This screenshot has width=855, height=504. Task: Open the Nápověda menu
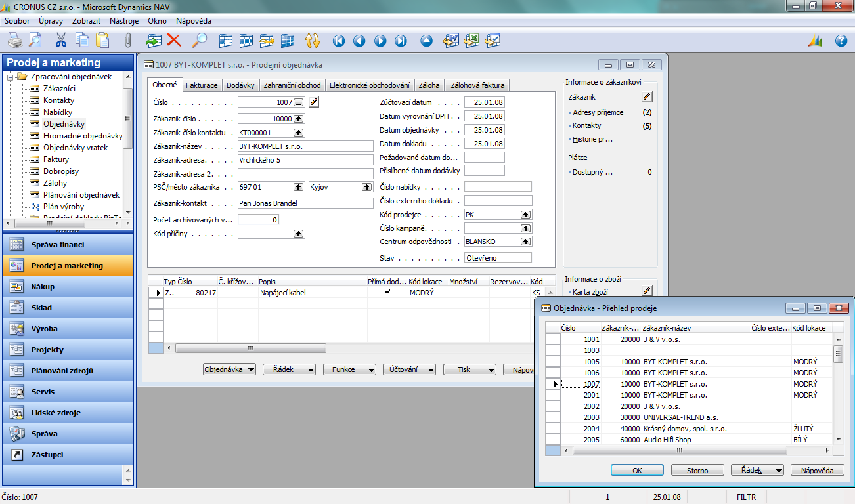(x=194, y=21)
